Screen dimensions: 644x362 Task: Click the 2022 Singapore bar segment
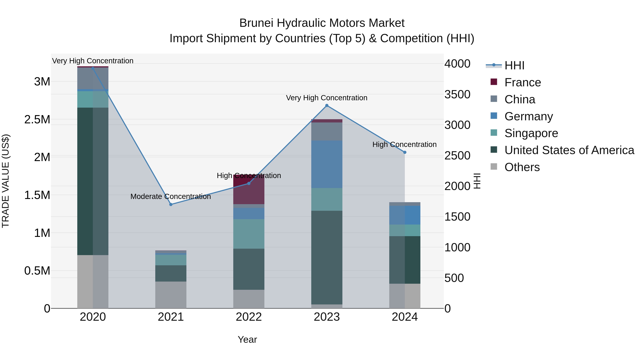pyautogui.click(x=249, y=234)
